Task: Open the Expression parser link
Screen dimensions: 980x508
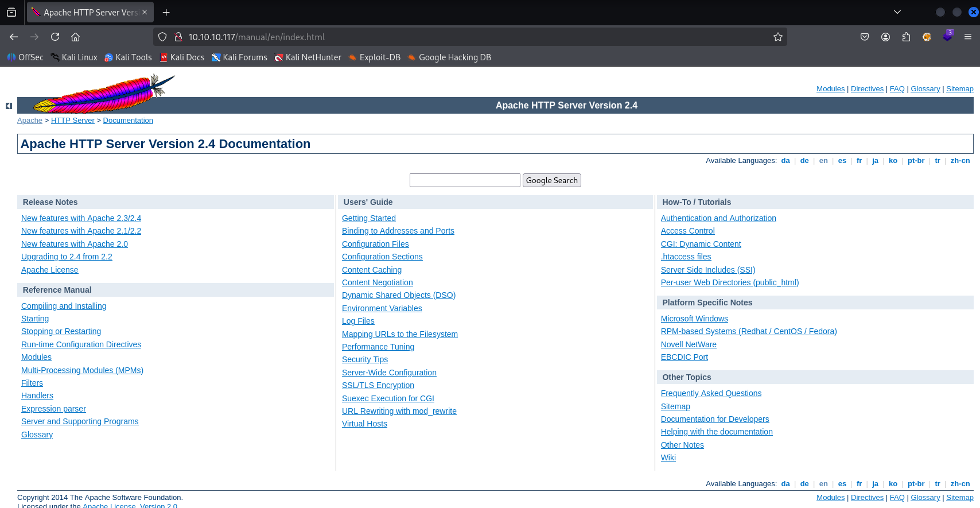Action: click(x=53, y=409)
